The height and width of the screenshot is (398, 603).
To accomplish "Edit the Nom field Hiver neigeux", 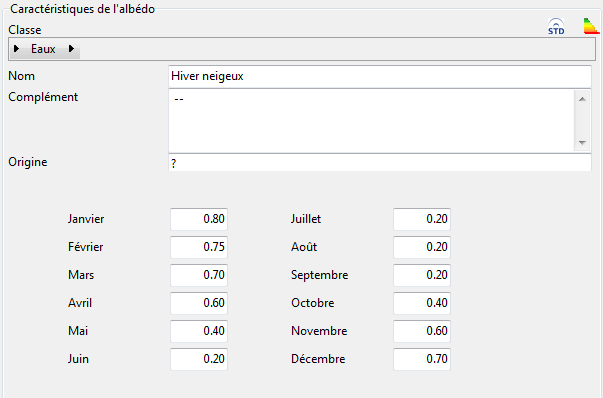I will click(x=380, y=77).
